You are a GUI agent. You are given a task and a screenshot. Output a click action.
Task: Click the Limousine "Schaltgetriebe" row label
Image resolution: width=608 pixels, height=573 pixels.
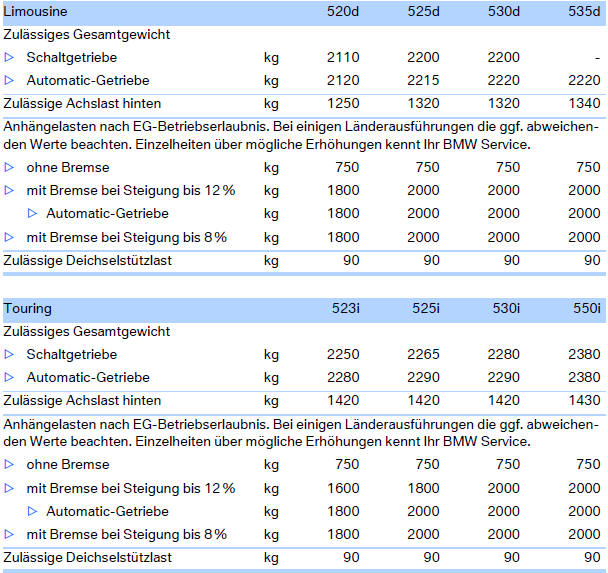click(x=72, y=57)
